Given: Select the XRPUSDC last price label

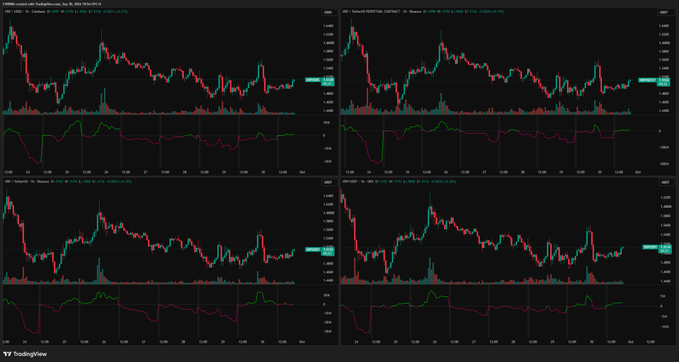Looking at the screenshot, I should [x=319, y=82].
